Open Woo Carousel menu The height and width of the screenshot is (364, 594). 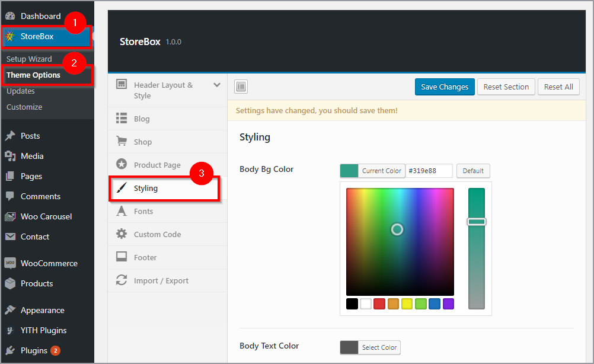click(x=47, y=216)
